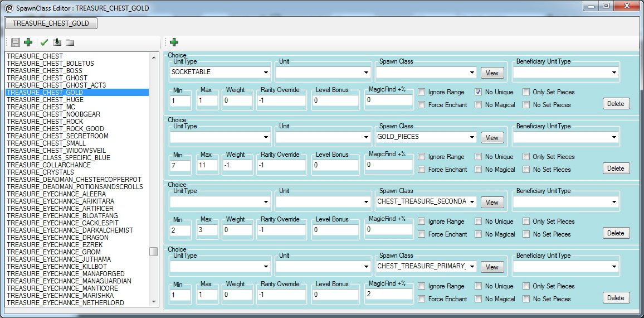Add a new spawn class with the left green plus
644x318 pixels.
[28, 42]
